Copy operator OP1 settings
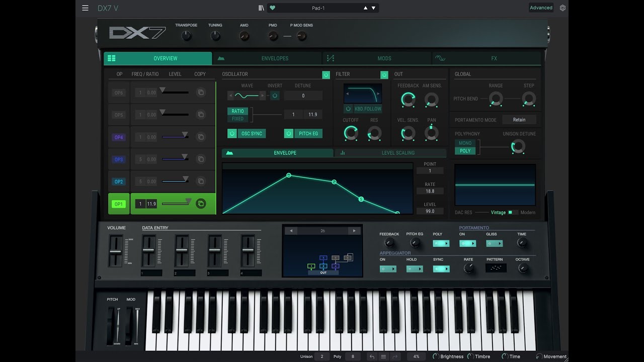 tap(201, 204)
